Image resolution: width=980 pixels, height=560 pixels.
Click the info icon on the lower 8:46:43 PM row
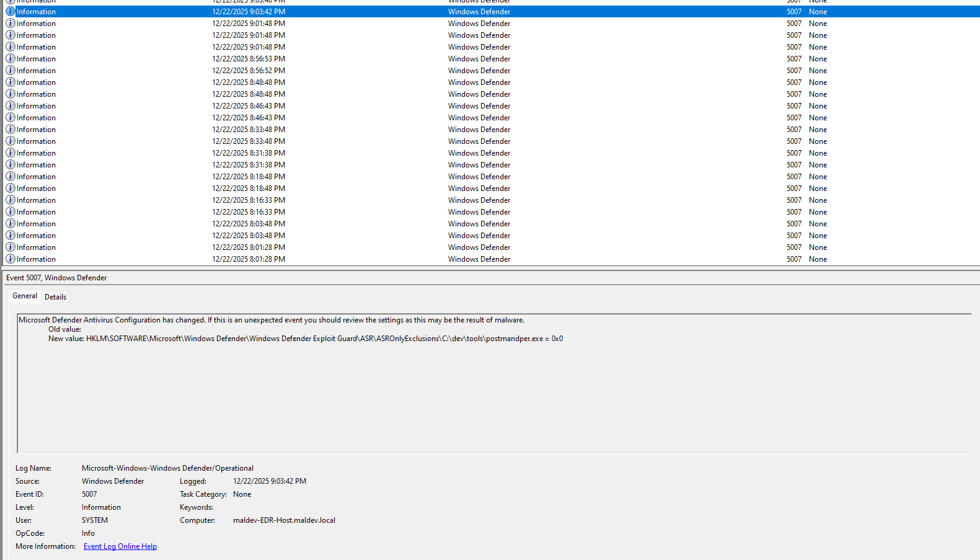(x=11, y=118)
